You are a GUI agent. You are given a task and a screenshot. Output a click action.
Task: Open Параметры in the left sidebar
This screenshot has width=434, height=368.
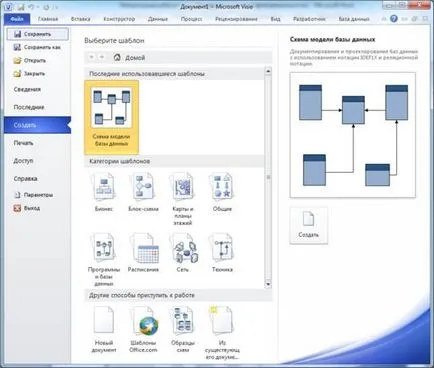coord(33,195)
